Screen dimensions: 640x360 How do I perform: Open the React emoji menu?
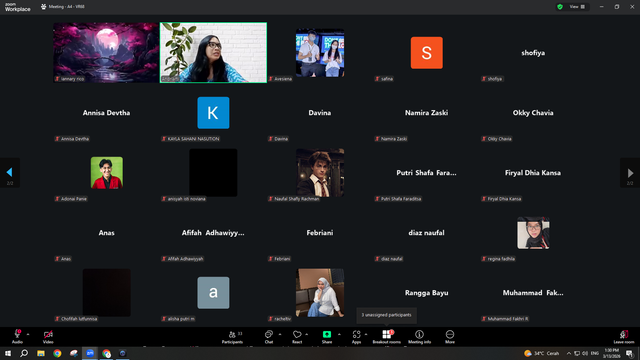[x=297, y=337]
